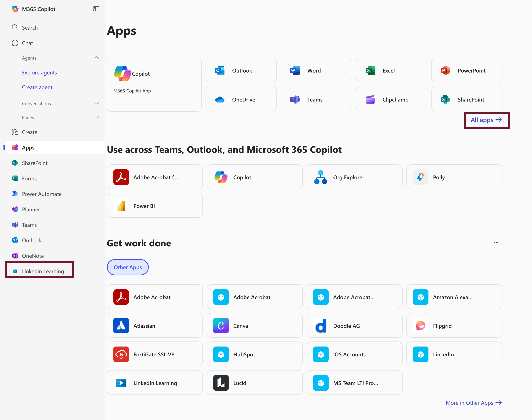Screen dimensions: 532x420
Task: Open LinkedIn Learning card in Other Apps
Action: [155, 383]
